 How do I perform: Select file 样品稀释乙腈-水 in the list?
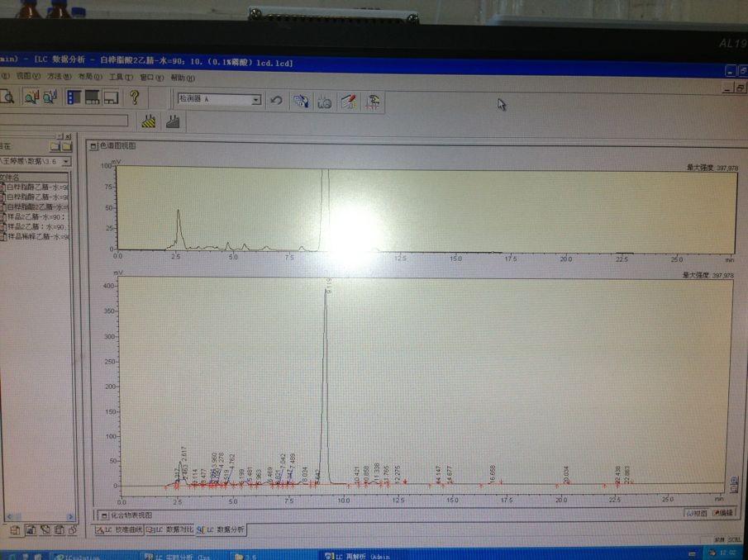pos(35,236)
